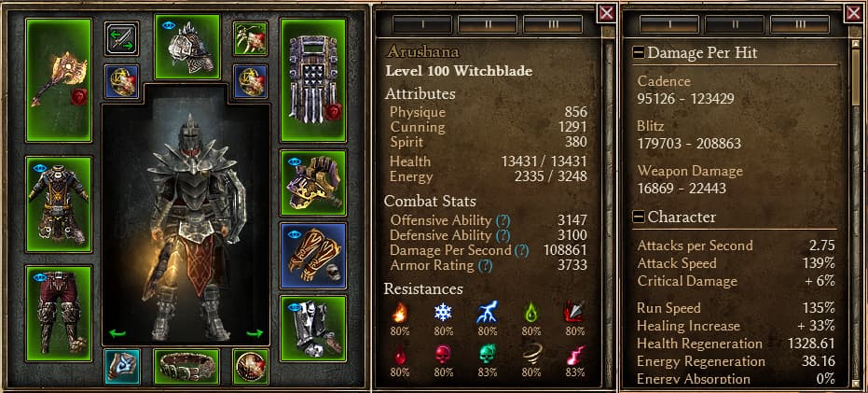Click Offensive Ability help question mark
This screenshot has width=868, height=393.
click(x=503, y=220)
